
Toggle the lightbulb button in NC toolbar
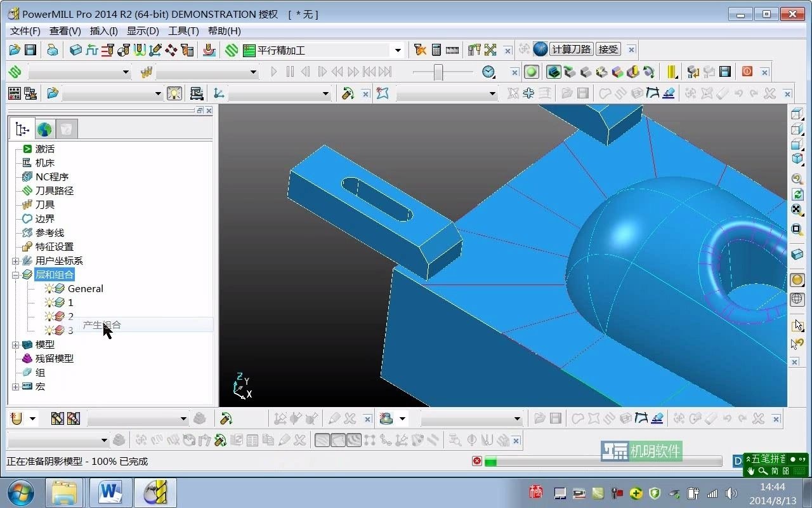[x=174, y=93]
